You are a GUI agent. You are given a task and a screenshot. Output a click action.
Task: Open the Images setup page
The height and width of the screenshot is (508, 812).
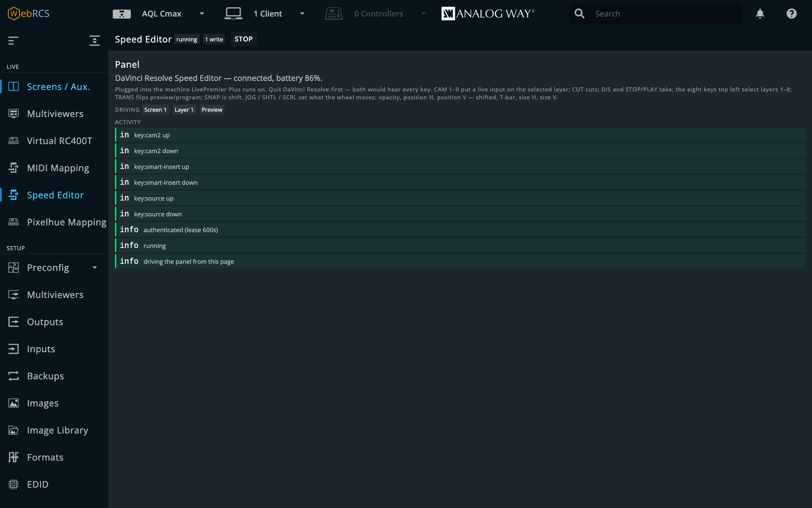coord(54,403)
